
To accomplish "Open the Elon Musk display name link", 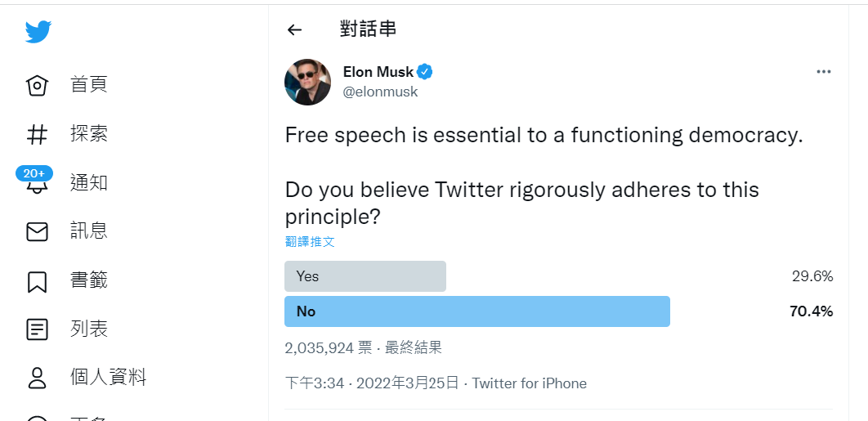I will pyautogui.click(x=378, y=72).
